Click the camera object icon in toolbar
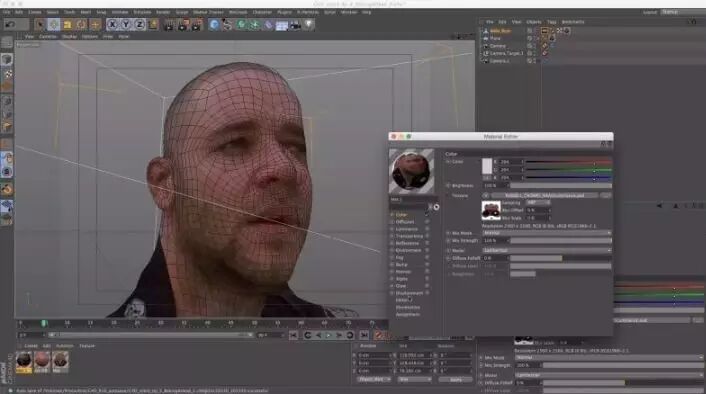Image resolution: width=706 pixels, height=394 pixels. 295,25
